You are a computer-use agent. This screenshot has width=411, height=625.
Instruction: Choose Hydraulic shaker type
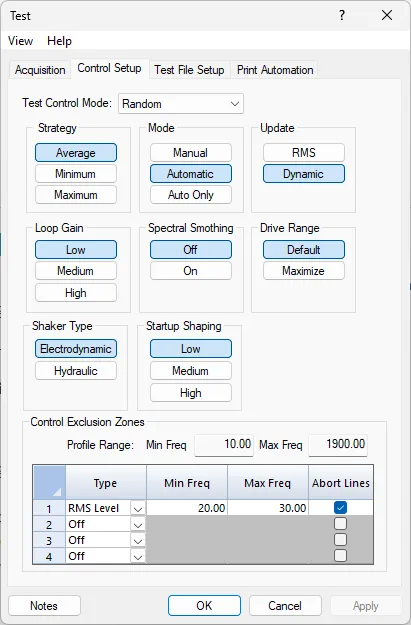click(x=76, y=371)
